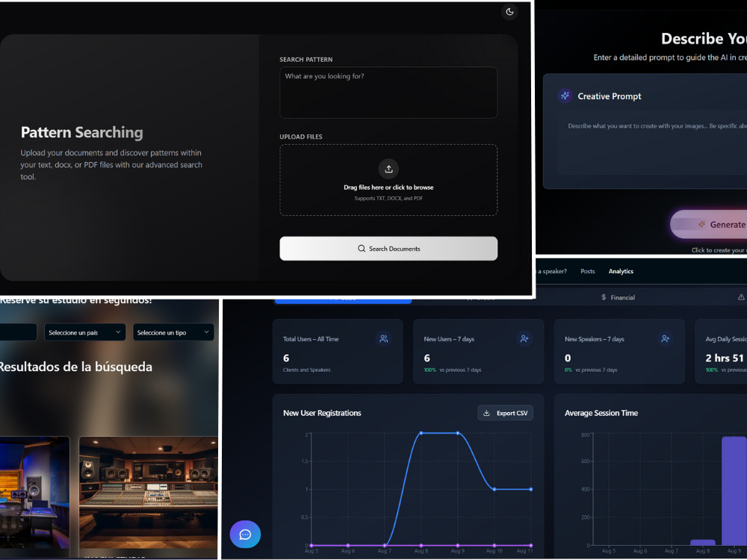Click 'Drag files here or click to browse'
Viewport: 747px width, 560px height.
[388, 187]
